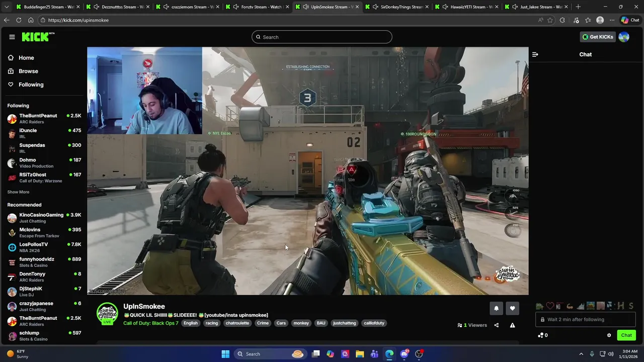Screen dimensions: 644x362
Task: Switch to Just_Jakee Stream tab
Action: [536, 7]
